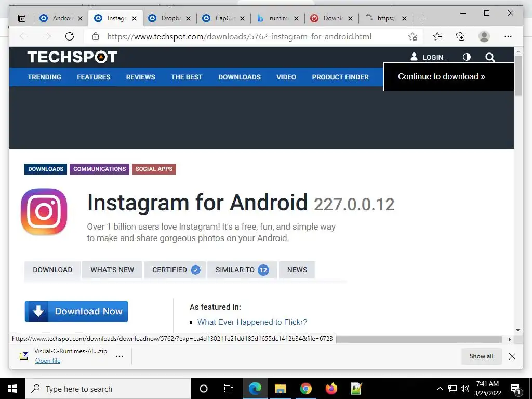
Task: Click the SOCIAL APPS category tag
Action: tap(154, 169)
